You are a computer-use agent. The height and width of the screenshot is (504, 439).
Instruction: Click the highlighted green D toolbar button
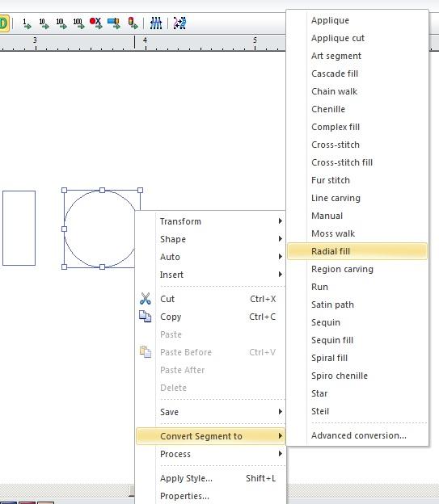pyautogui.click(x=4, y=23)
